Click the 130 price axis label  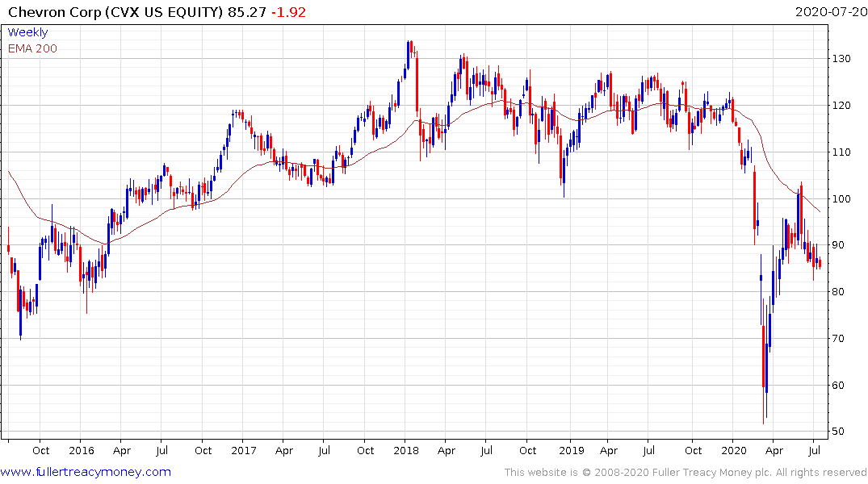click(841, 59)
